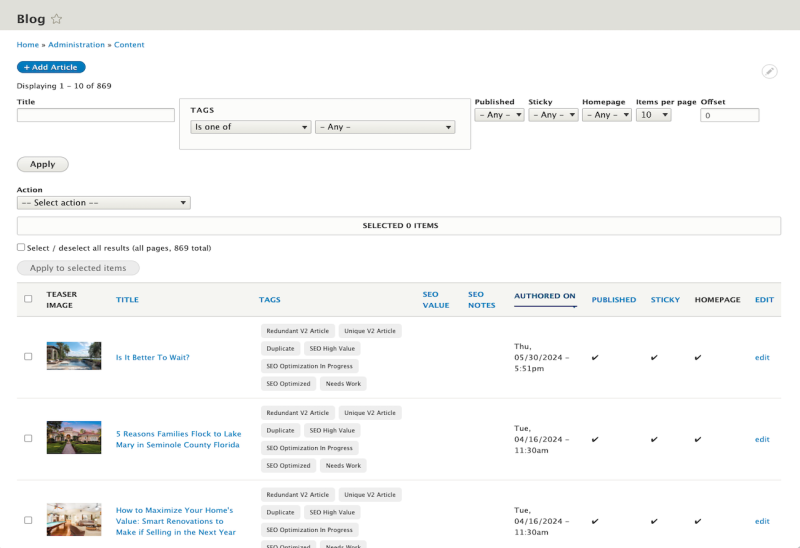This screenshot has width=800, height=548.
Task: Check the table header select-all checkbox
Action: click(28, 299)
